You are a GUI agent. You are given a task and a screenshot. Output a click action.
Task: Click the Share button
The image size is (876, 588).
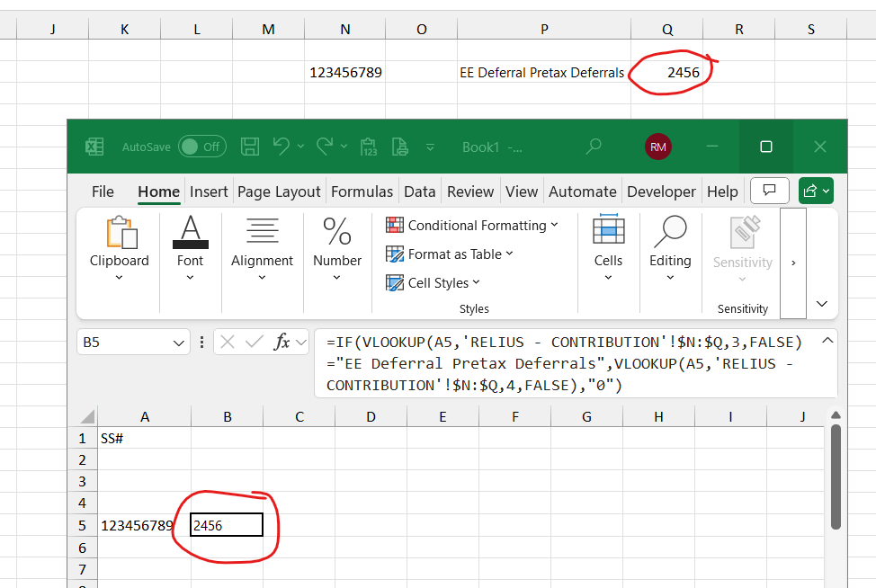(815, 191)
